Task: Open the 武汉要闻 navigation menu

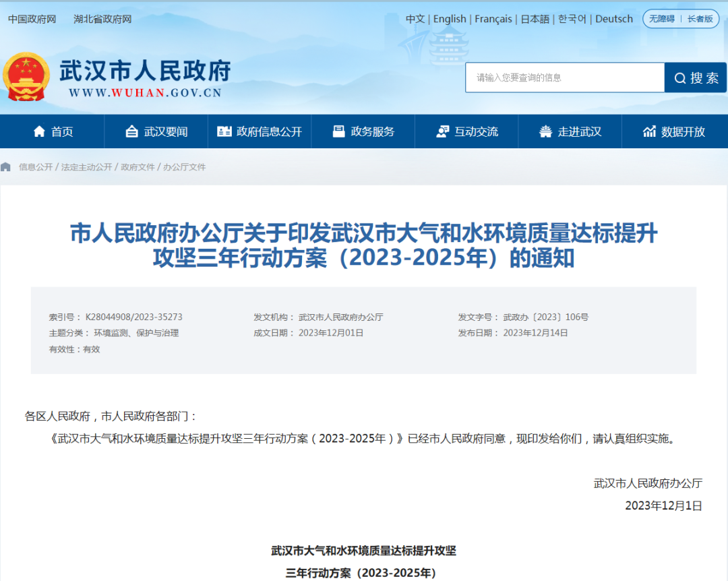Action: pyautogui.click(x=156, y=131)
